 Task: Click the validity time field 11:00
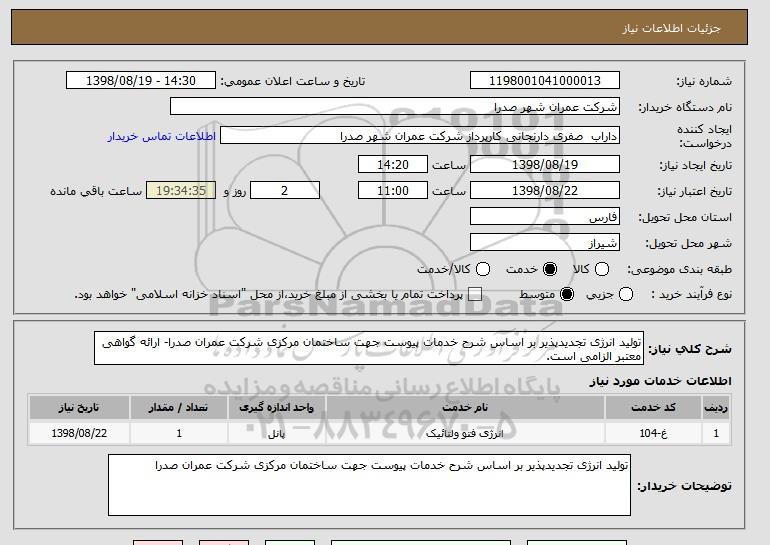tap(393, 191)
